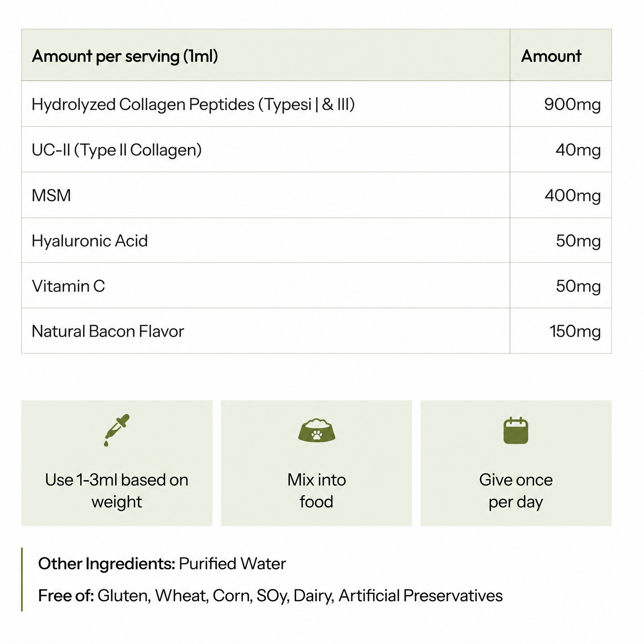Select the 'Give once per day' card
The height and width of the screenshot is (644, 644).
[x=516, y=463]
